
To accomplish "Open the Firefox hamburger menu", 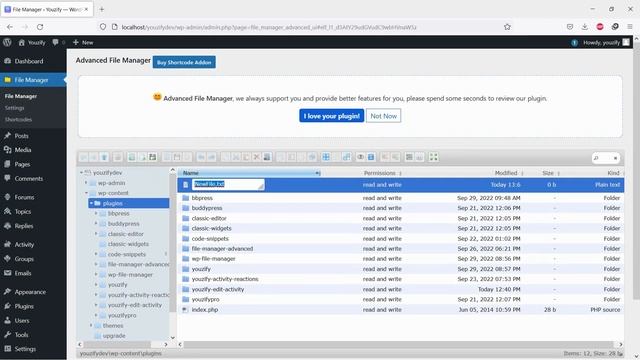I will coord(630,27).
